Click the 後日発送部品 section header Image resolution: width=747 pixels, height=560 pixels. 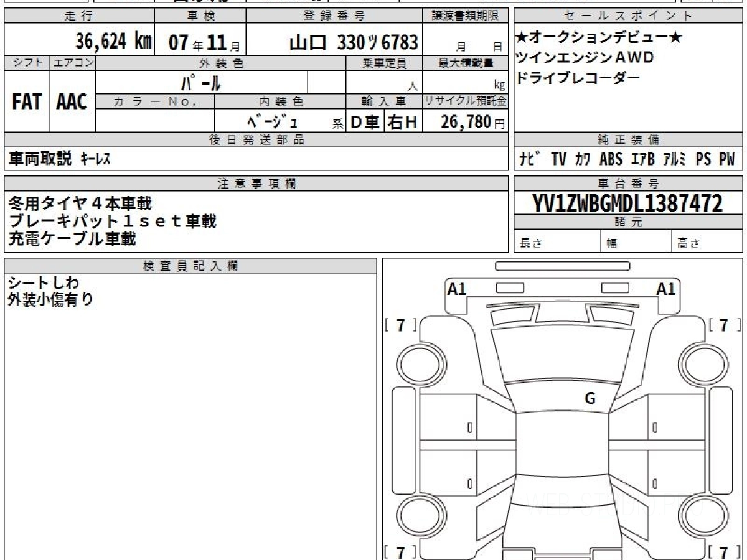(256, 140)
